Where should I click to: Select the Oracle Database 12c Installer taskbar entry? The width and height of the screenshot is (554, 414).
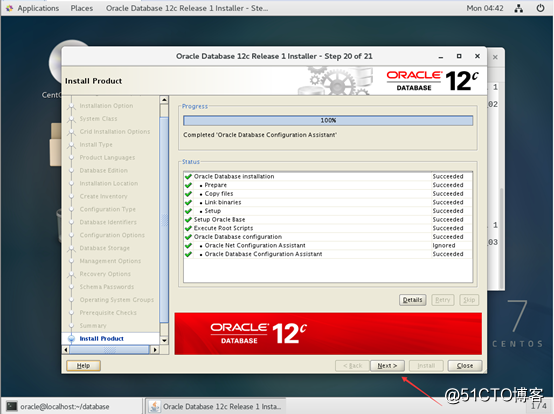[216, 406]
